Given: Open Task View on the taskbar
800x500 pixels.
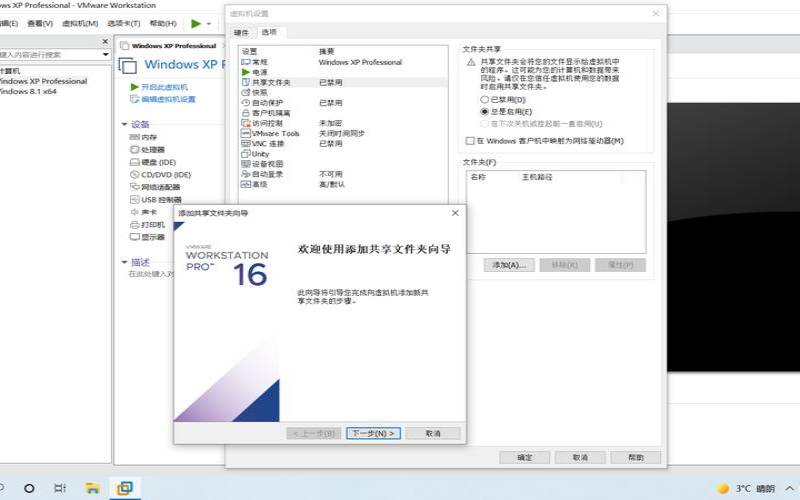Looking at the screenshot, I should (x=60, y=488).
